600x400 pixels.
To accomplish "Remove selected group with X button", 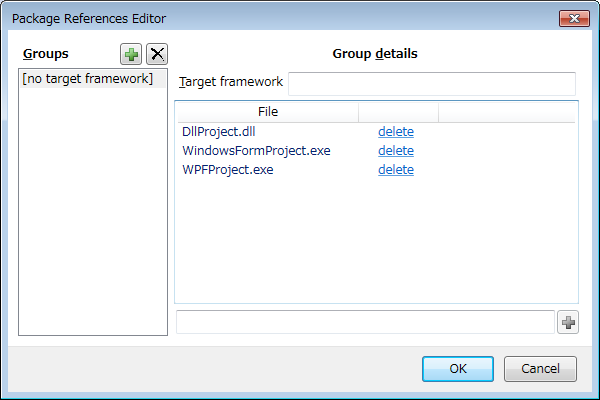I will (x=157, y=54).
